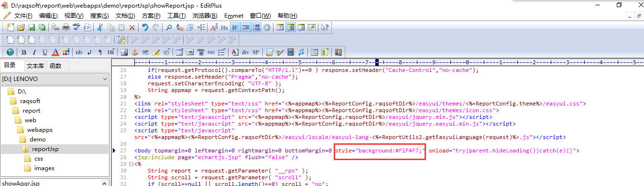The width and height of the screenshot is (644, 186).
Task: Toggle Hx hex viewer
Action: pos(224,27)
